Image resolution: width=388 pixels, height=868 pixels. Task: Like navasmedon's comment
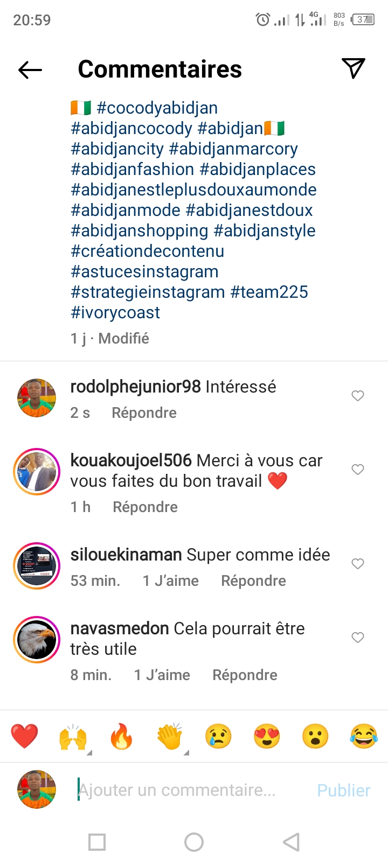(x=358, y=638)
